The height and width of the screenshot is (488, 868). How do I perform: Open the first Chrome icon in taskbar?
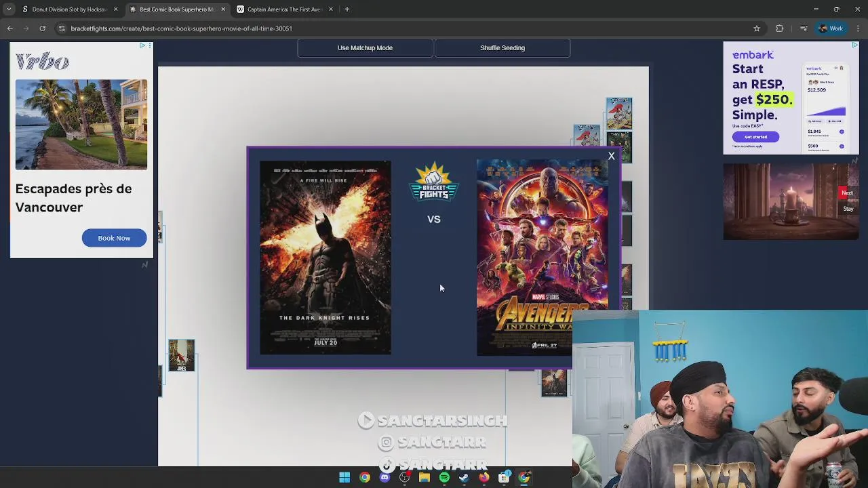click(x=365, y=478)
